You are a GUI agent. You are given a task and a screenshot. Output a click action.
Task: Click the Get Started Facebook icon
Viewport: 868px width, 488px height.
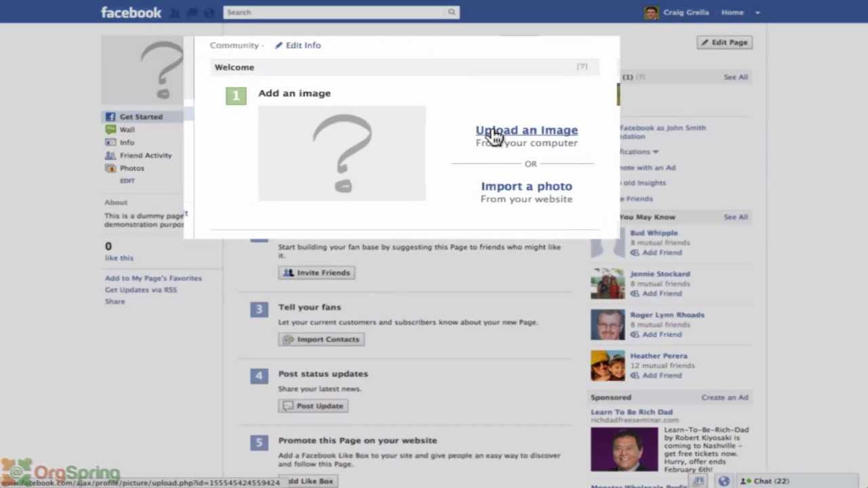tap(111, 117)
